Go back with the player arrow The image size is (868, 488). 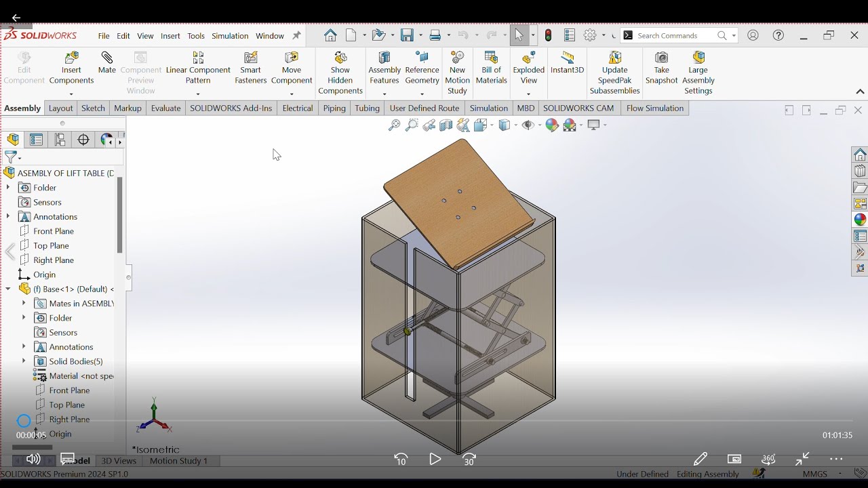pos(16,18)
